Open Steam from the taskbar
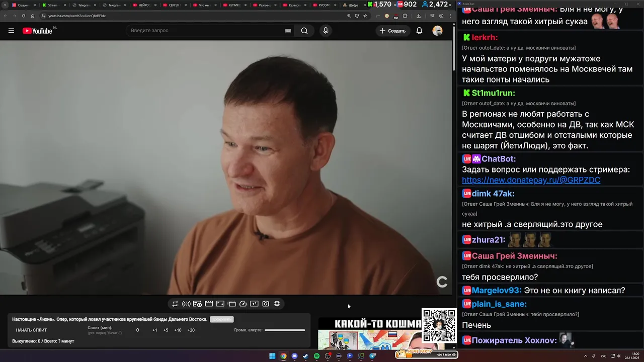 [305, 356]
